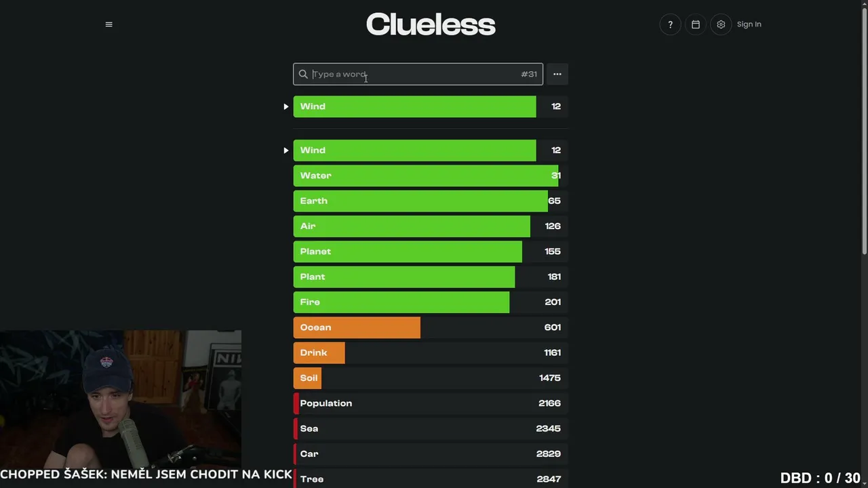Open the calendar icon for past puzzles

[x=695, y=24]
